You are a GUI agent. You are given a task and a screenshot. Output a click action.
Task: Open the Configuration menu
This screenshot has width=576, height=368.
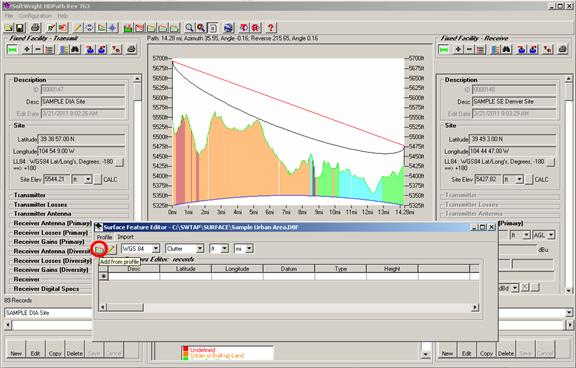[x=35, y=16]
